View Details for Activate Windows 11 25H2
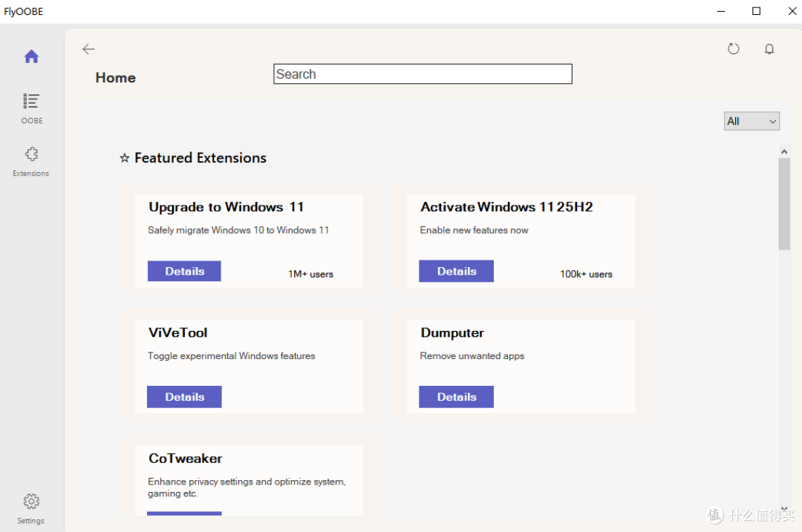The height and width of the screenshot is (532, 802). [456, 272]
